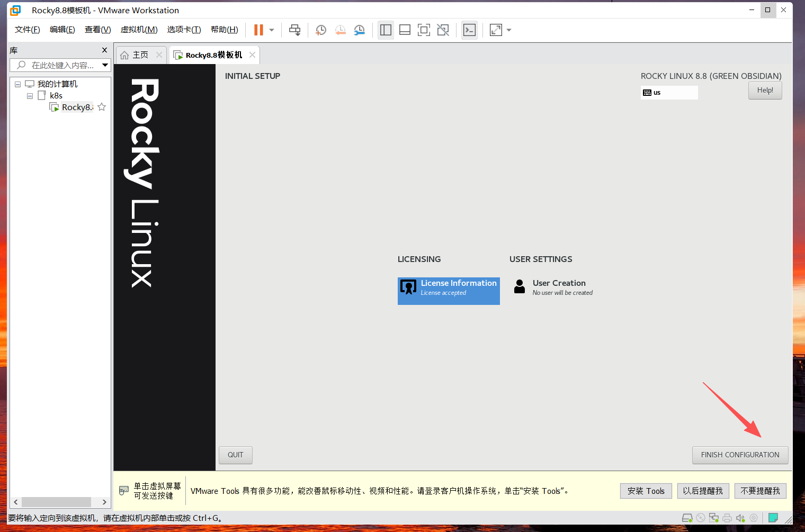
Task: Open the 选项卡(T) menu
Action: tap(184, 30)
